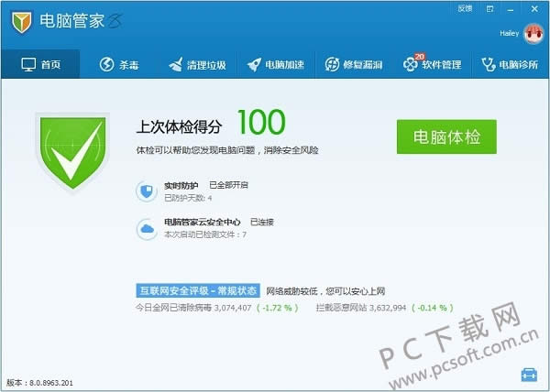Click the 互联网安全评级 - 常规状态 label

198,290
